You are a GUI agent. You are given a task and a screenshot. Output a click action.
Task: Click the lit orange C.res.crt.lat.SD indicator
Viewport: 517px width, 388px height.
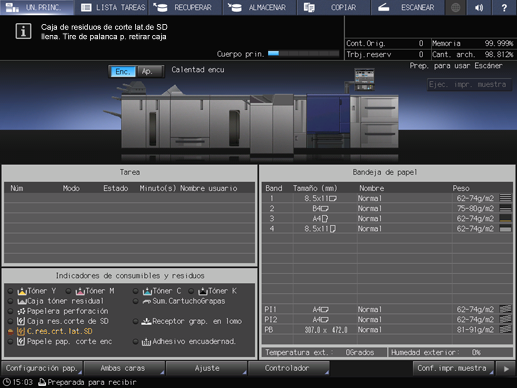(10, 331)
